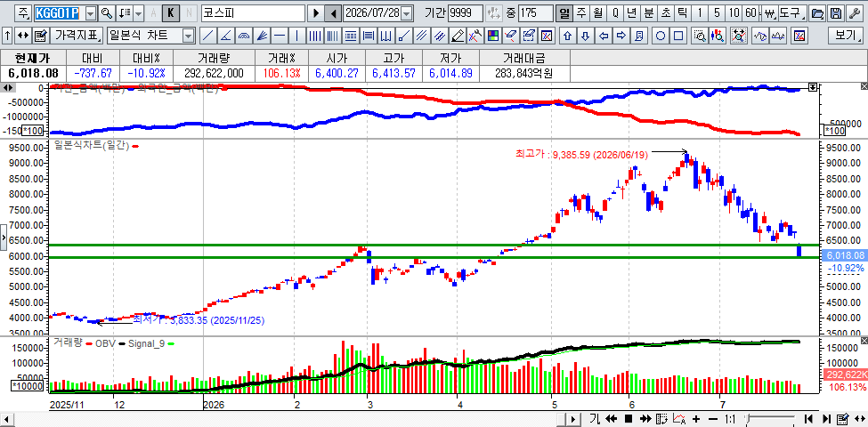Click the next-item play arrow button
Screen dimensions: 868x427
click(316, 13)
